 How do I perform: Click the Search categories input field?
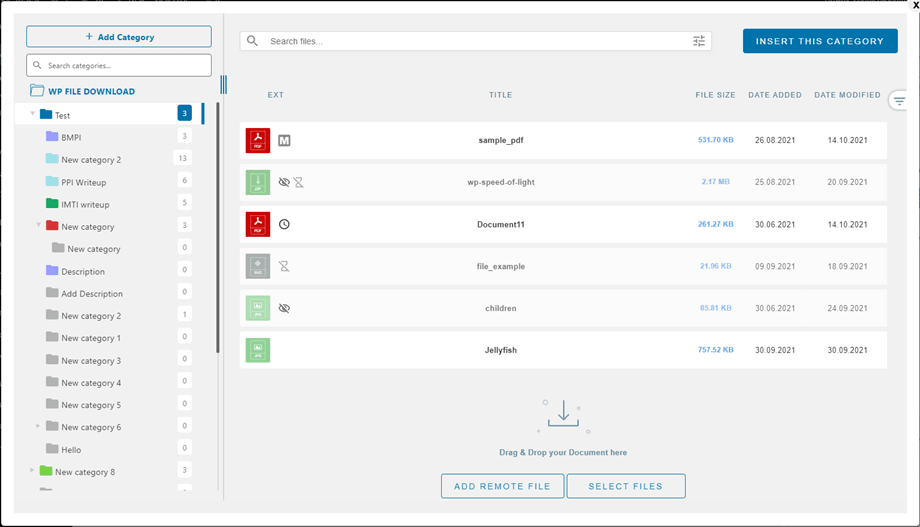tap(119, 65)
